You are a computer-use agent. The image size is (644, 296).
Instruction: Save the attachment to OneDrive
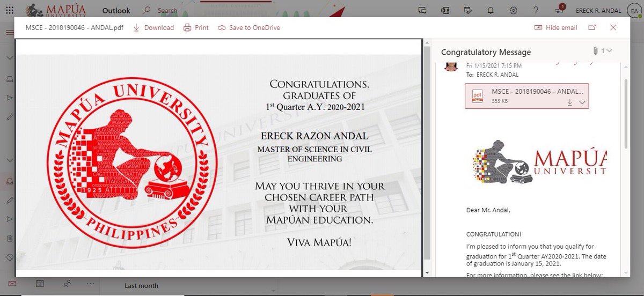click(249, 27)
